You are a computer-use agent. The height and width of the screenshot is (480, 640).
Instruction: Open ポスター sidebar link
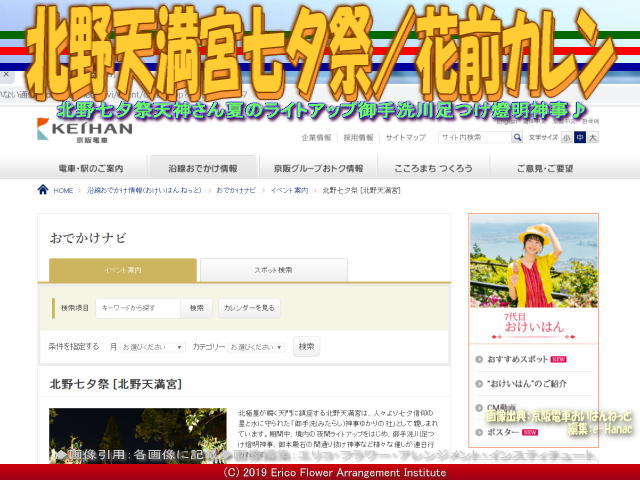point(503,432)
